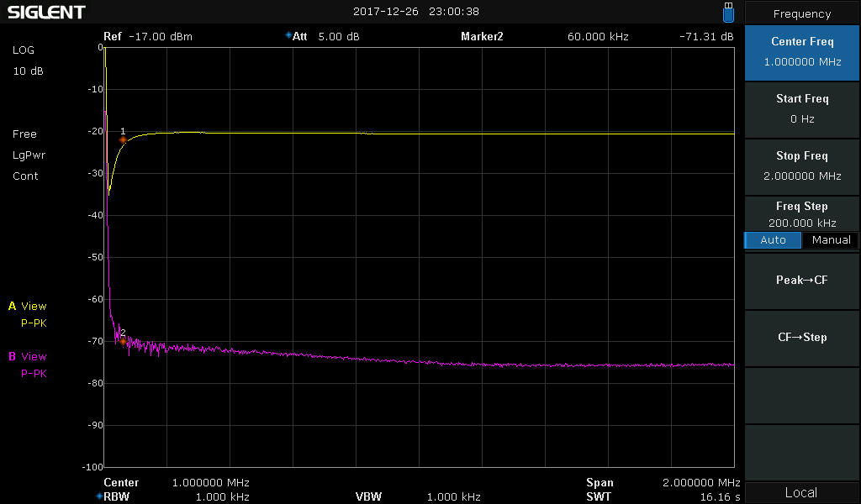
Task: Click the blue RBW indicator icon
Action: pos(99,496)
